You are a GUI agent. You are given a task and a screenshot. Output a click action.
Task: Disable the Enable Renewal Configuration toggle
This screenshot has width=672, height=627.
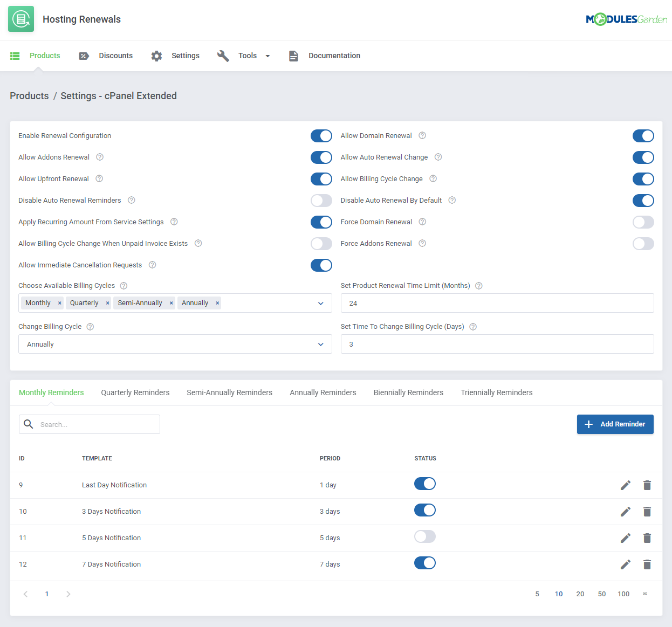321,136
